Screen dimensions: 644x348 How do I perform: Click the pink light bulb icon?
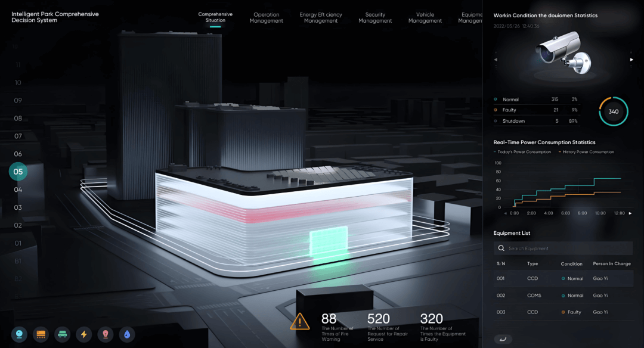[106, 334]
